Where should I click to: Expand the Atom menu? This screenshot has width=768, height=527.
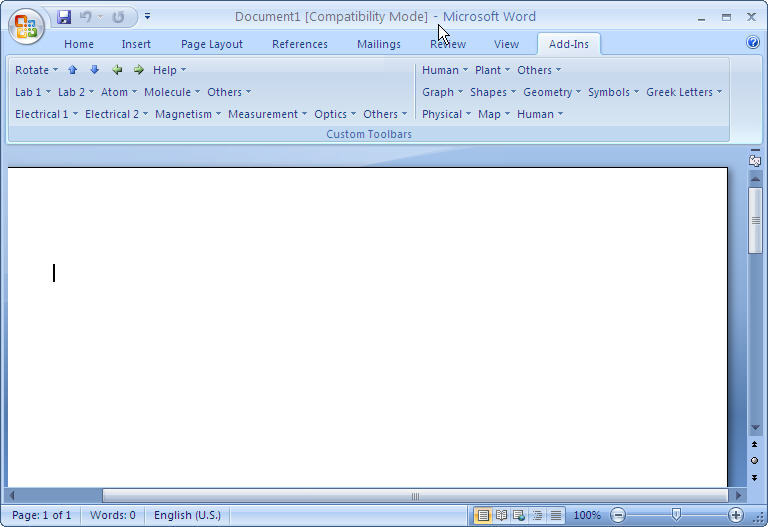pyautogui.click(x=119, y=92)
